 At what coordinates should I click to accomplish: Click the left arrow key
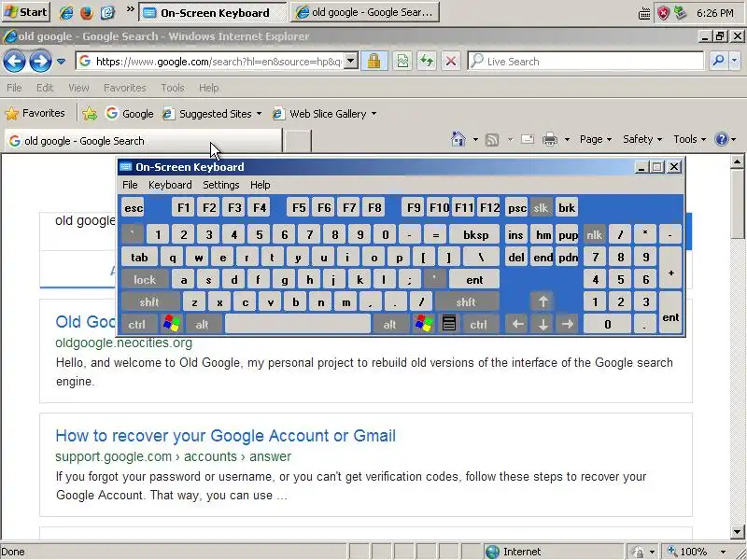[x=518, y=324]
